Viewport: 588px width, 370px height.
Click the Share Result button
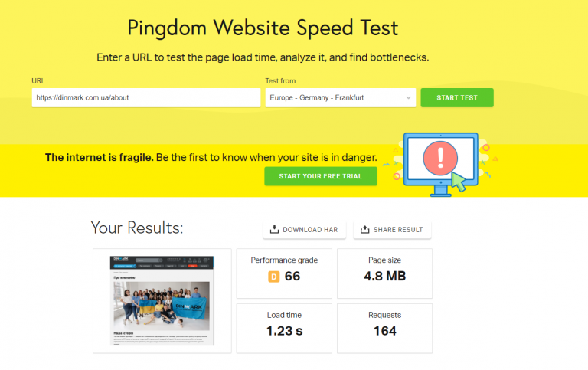point(392,230)
